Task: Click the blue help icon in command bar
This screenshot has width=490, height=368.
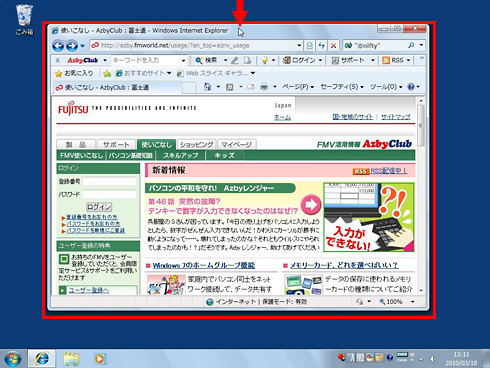Action: click(x=411, y=87)
